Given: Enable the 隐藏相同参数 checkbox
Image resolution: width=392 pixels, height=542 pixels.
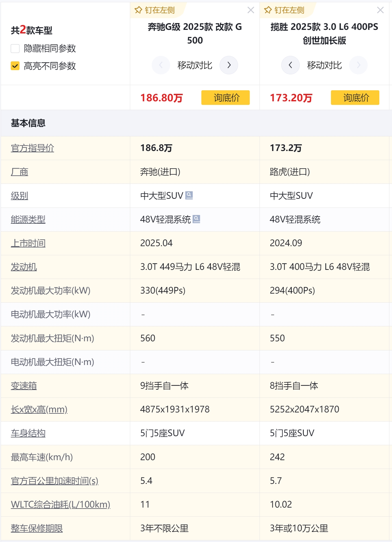Looking at the screenshot, I should pos(15,48).
